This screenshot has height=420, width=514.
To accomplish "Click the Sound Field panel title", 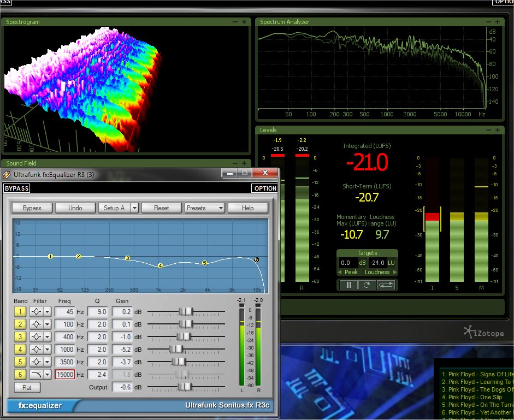I will 21,163.
